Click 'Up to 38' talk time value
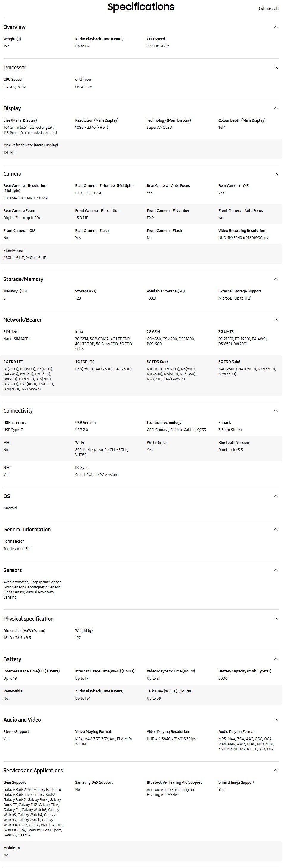283x868 pixels. tap(154, 698)
